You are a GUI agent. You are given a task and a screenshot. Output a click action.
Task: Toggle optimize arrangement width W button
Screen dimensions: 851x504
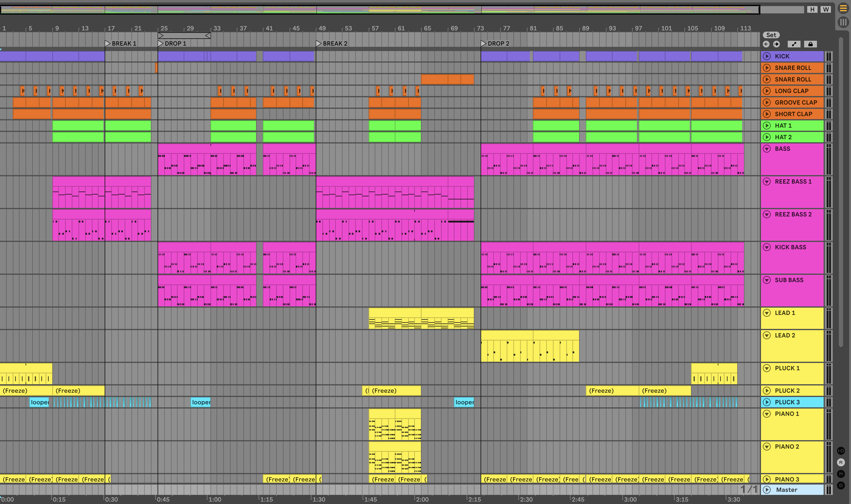pos(826,9)
